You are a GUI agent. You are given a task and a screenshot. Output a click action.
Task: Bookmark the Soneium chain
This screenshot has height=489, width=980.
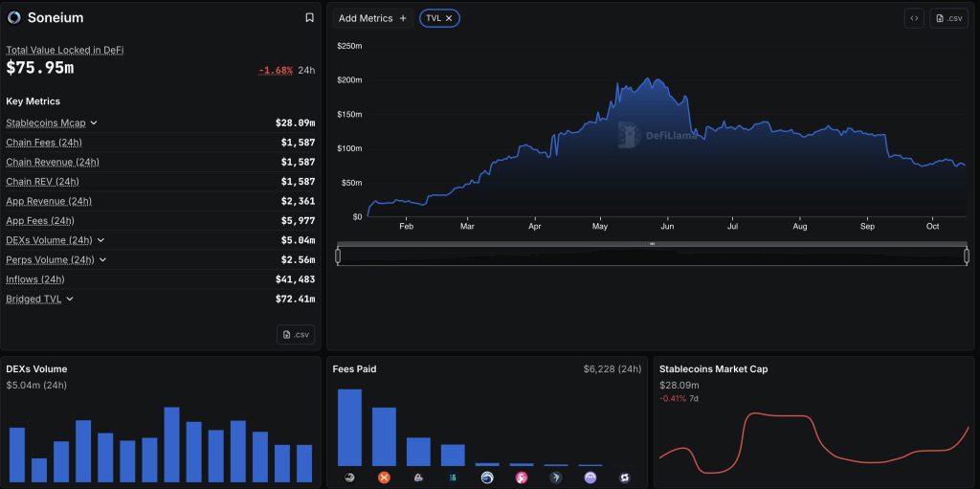click(309, 17)
